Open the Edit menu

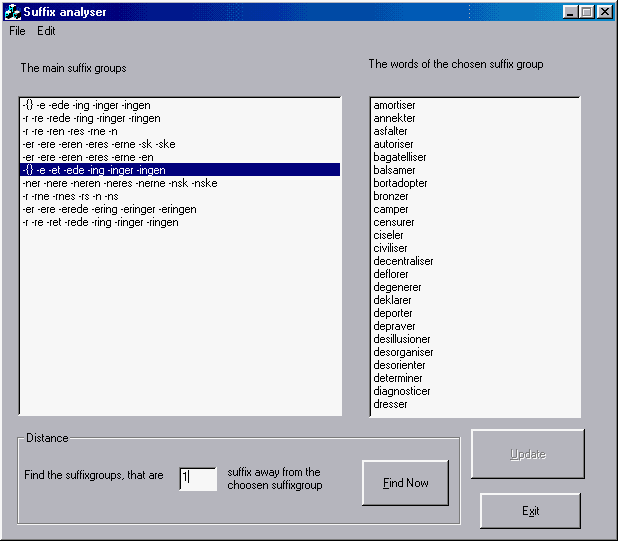click(46, 31)
